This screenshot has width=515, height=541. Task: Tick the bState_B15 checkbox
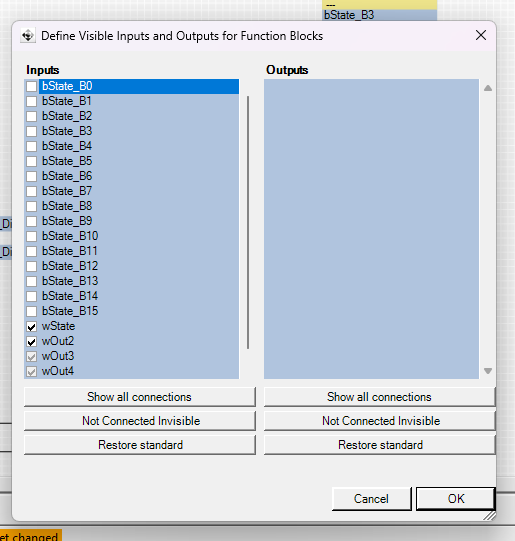[31, 311]
